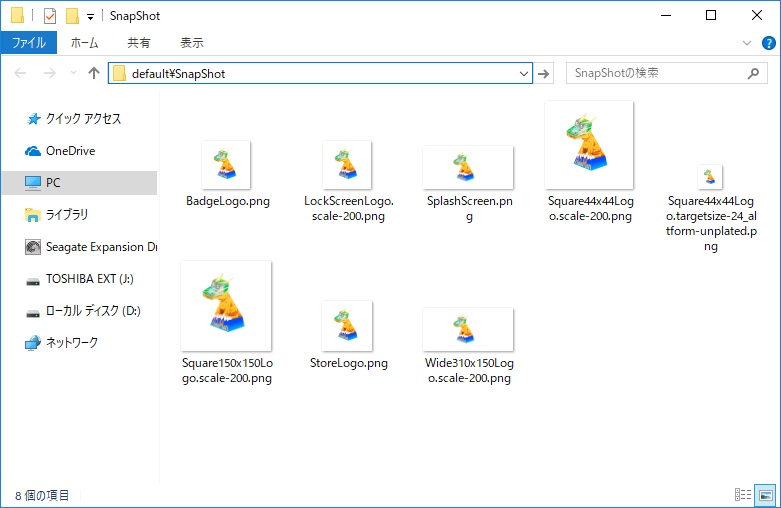Select the SplashScreen.png thumbnail

tap(468, 167)
